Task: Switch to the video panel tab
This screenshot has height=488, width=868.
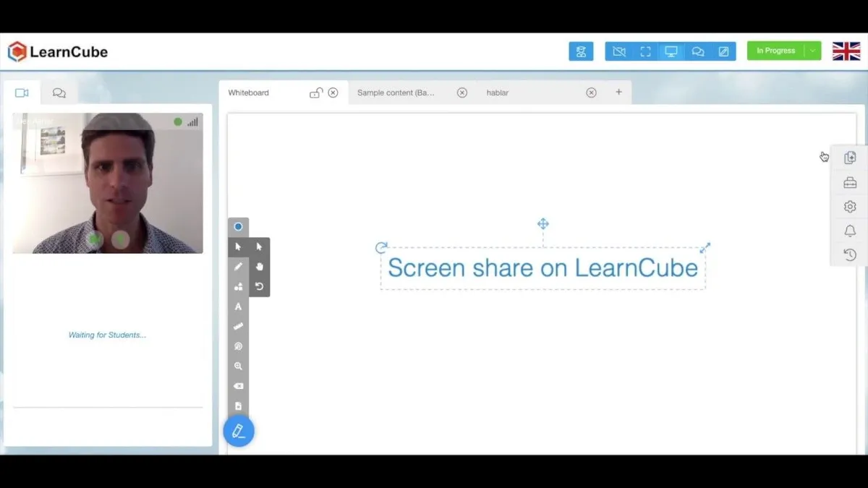Action: [22, 93]
